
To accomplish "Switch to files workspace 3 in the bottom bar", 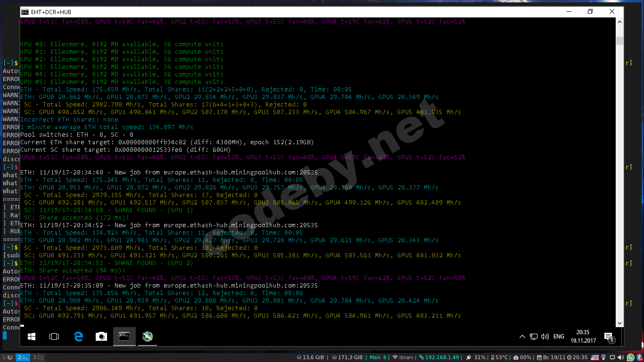I will [x=38, y=358].
